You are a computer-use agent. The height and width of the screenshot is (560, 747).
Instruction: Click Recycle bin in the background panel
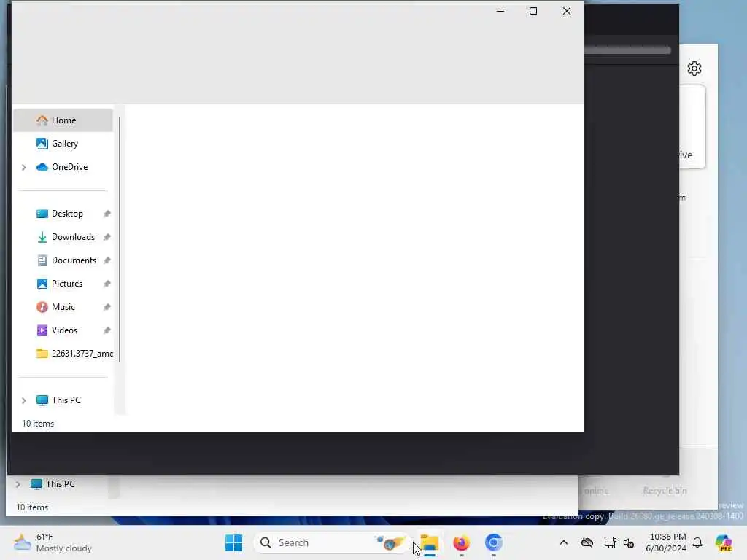[665, 491]
